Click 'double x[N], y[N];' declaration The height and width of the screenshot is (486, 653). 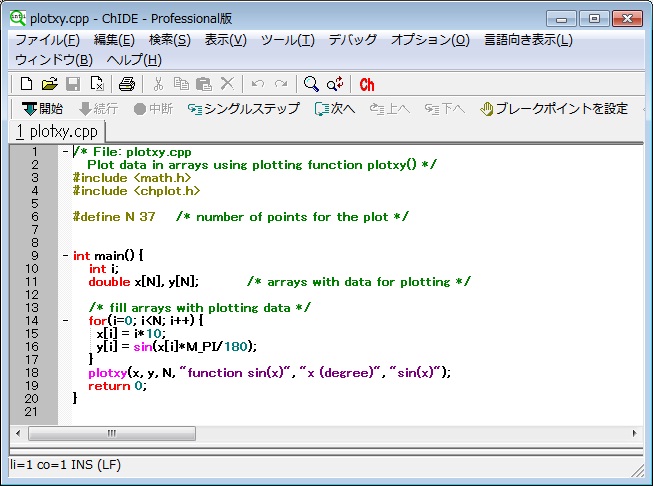144,282
